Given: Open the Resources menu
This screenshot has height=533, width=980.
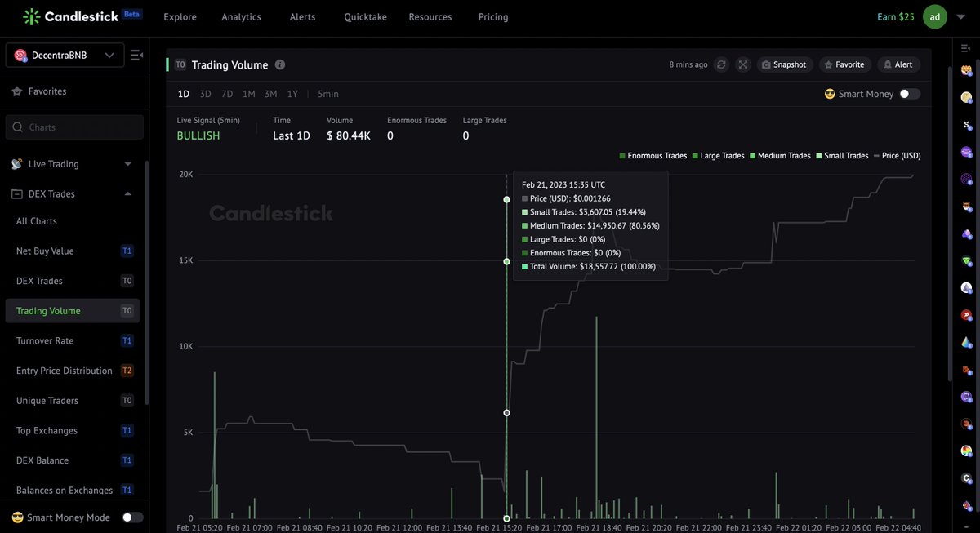Looking at the screenshot, I should 430,16.
